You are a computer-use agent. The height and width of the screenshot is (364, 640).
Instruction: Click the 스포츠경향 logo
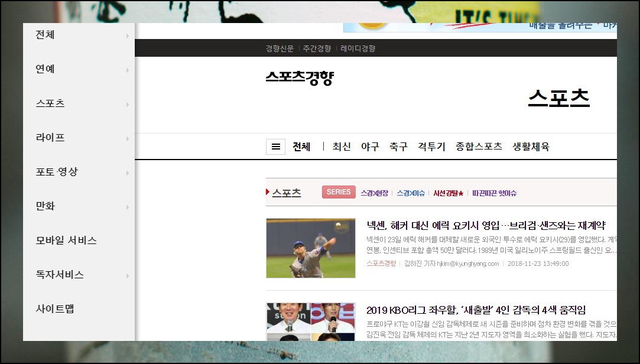[300, 77]
